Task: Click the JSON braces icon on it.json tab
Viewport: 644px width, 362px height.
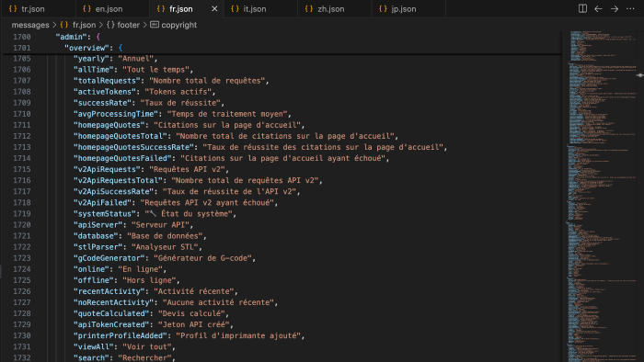Action: 235,8
